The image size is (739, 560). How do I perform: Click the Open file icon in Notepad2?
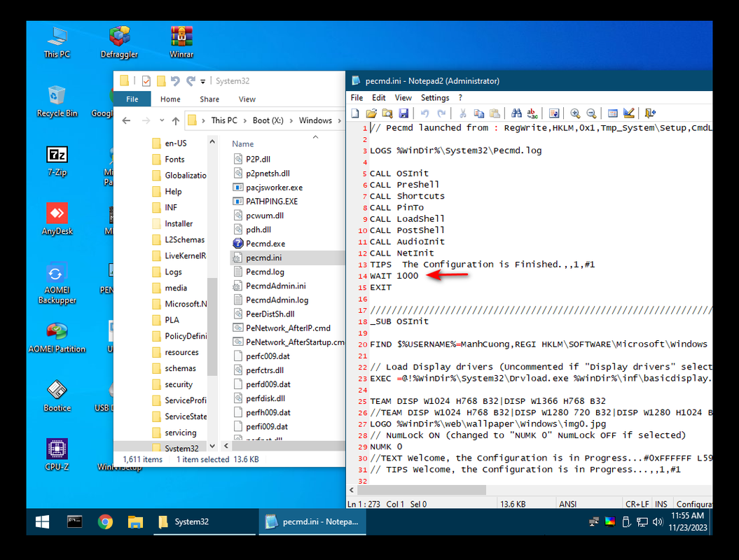pyautogui.click(x=371, y=113)
